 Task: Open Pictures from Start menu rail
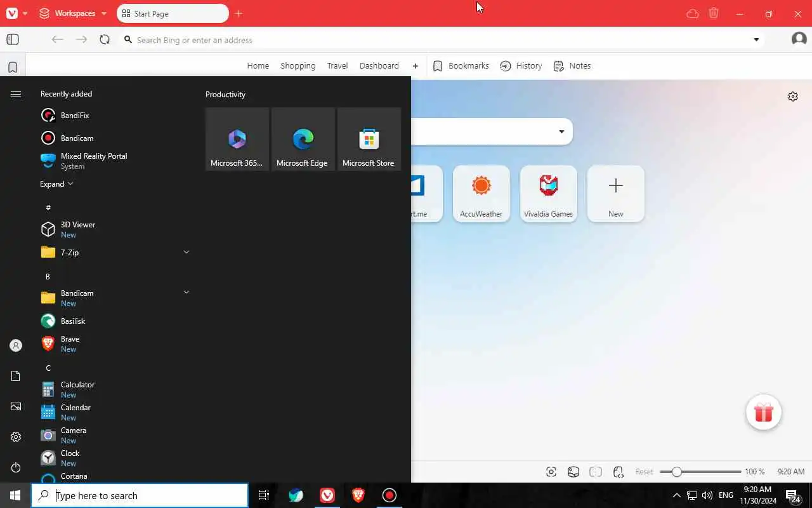click(16, 406)
